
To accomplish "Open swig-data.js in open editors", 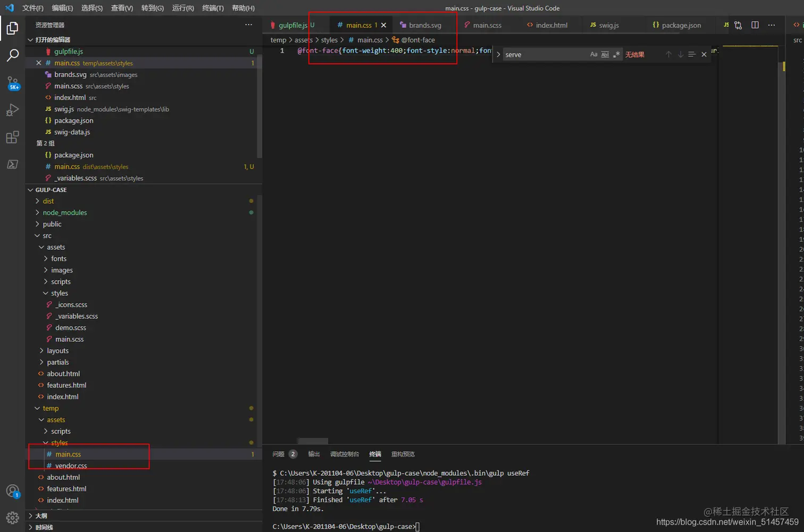I will click(72, 132).
